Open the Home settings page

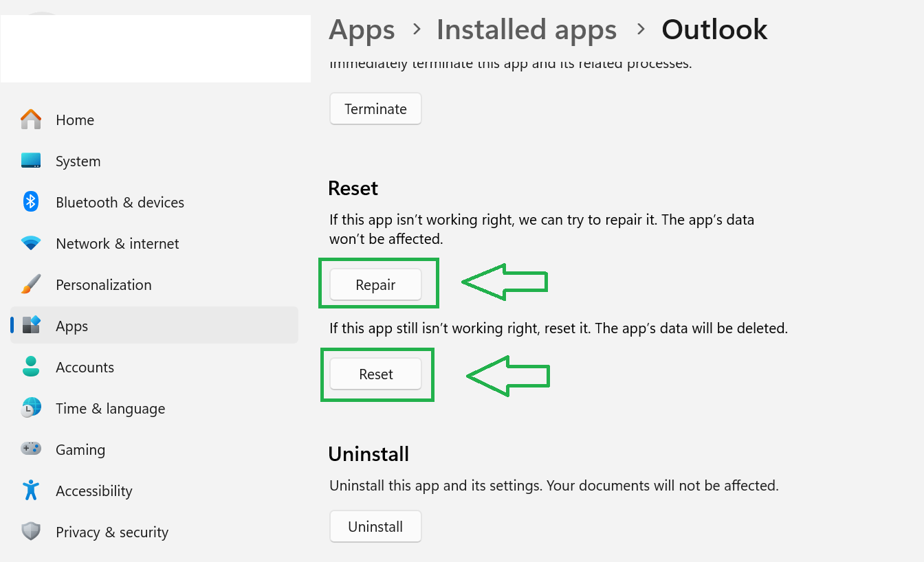tap(75, 120)
